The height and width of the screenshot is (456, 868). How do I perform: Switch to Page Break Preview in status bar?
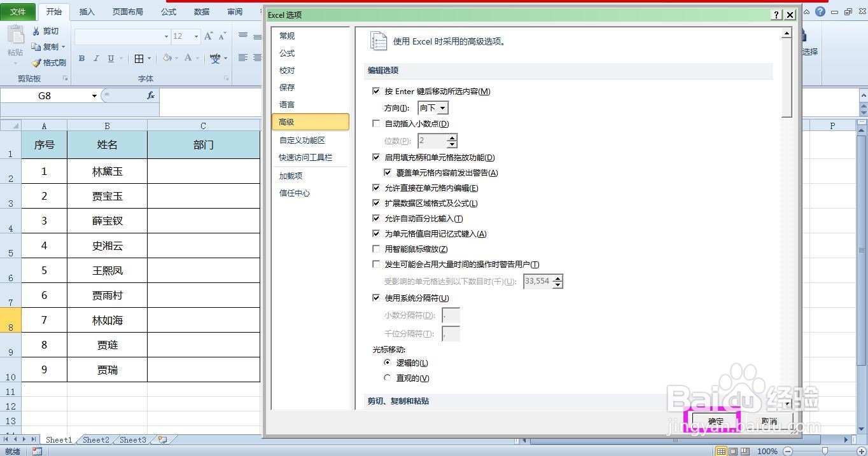point(745,451)
